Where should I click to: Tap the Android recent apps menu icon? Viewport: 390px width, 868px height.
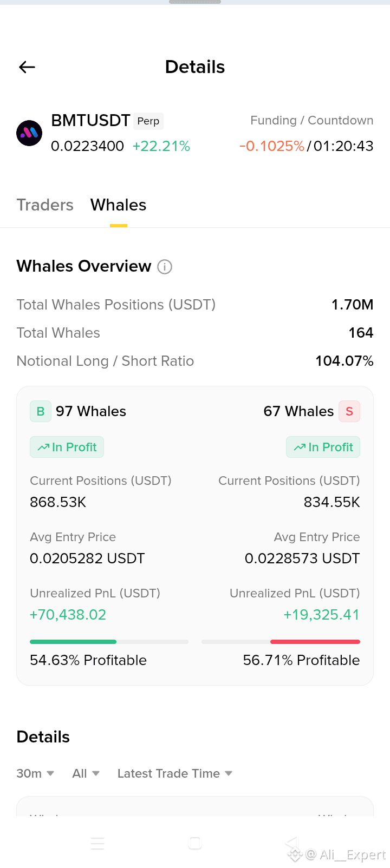(97, 843)
